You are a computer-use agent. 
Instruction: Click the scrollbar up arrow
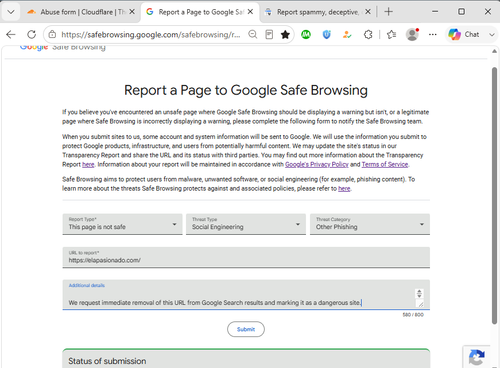494,51
